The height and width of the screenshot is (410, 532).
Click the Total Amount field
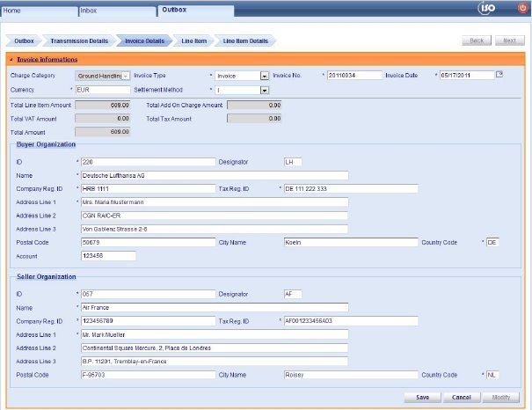103,132
